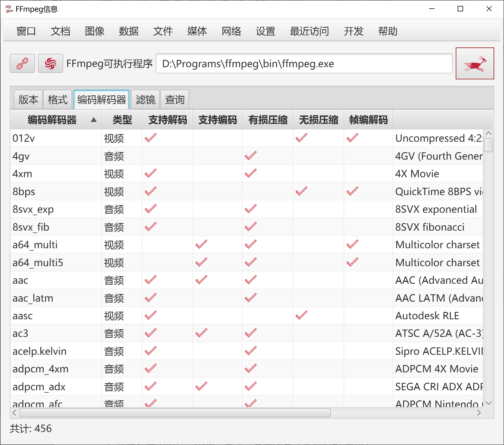504x445 pixels.
Task: Sort by the 类型 column header
Action: click(x=122, y=120)
